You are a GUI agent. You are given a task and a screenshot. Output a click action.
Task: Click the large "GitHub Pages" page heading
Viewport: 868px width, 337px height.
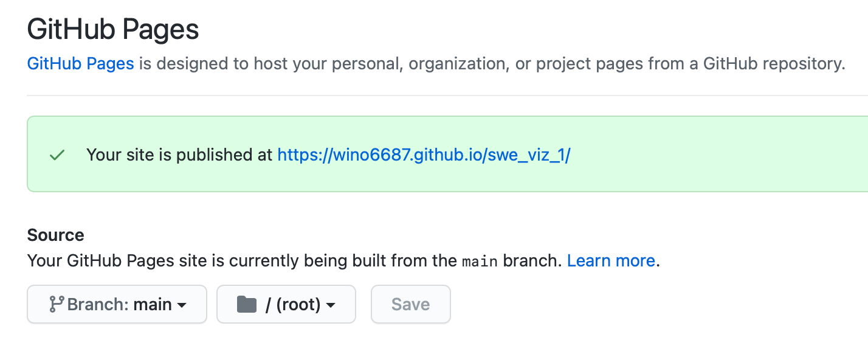point(113,29)
